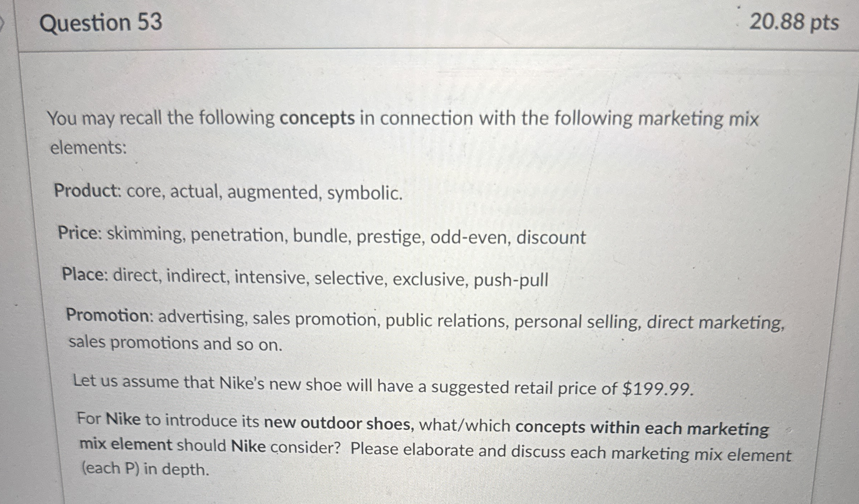Click the word push-pull in Place line
This screenshot has height=504, width=859.
[511, 280]
